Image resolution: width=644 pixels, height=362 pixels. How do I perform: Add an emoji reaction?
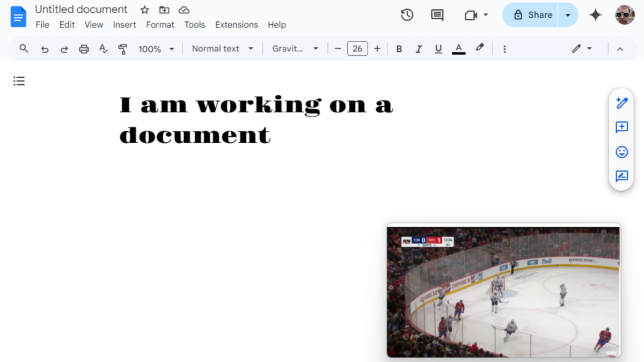621,152
